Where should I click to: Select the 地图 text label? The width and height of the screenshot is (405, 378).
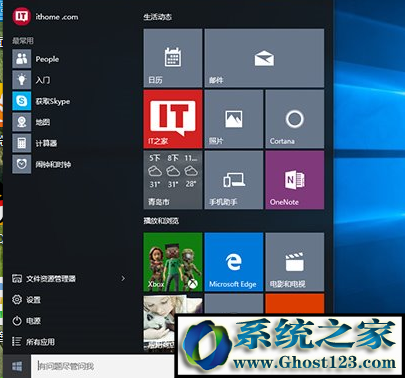tap(43, 122)
